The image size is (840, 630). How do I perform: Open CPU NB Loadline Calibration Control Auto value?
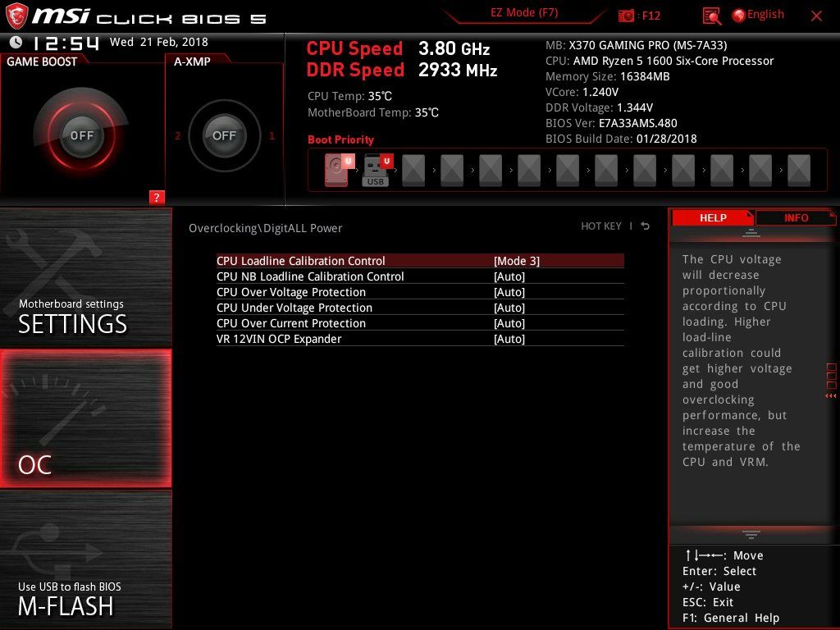[x=509, y=276]
